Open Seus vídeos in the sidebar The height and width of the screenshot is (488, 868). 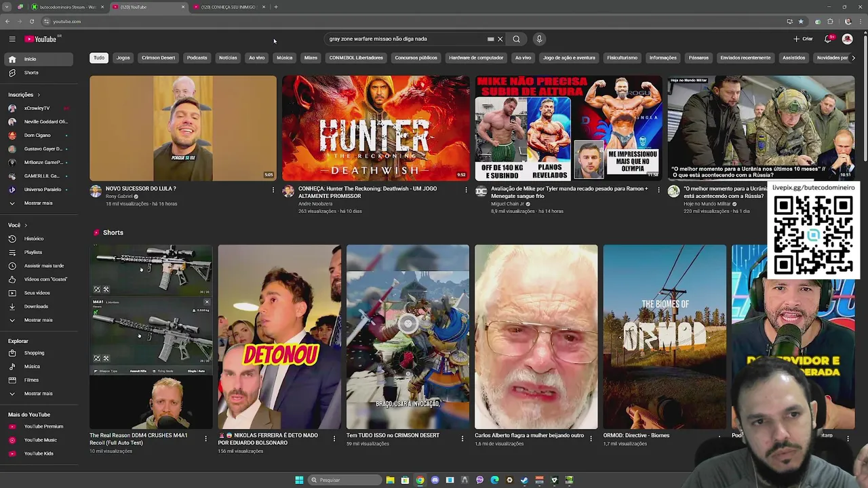coord(38,293)
